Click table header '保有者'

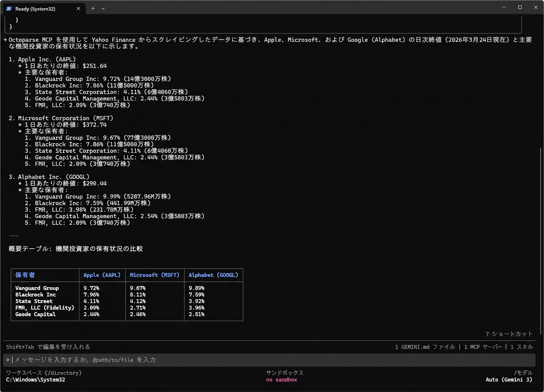(25, 275)
